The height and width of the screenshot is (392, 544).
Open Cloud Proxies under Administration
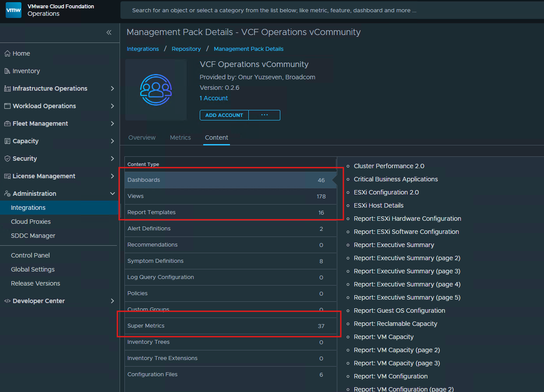click(31, 222)
